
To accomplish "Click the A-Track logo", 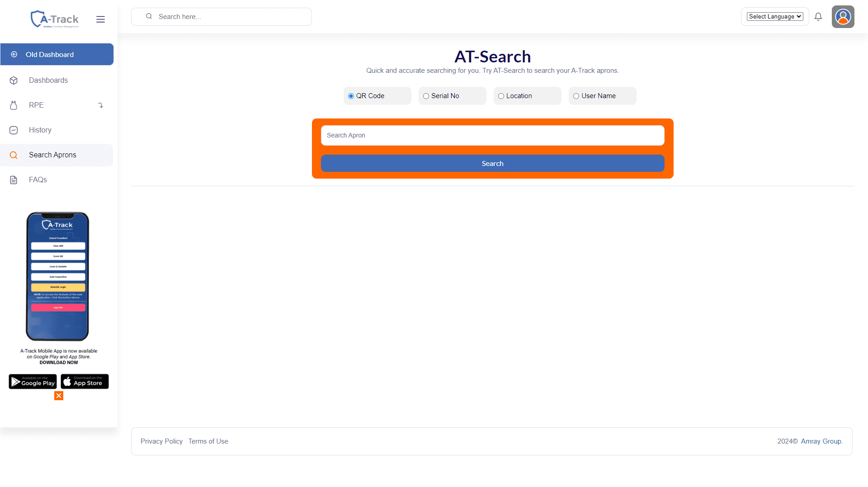I will (x=55, y=19).
